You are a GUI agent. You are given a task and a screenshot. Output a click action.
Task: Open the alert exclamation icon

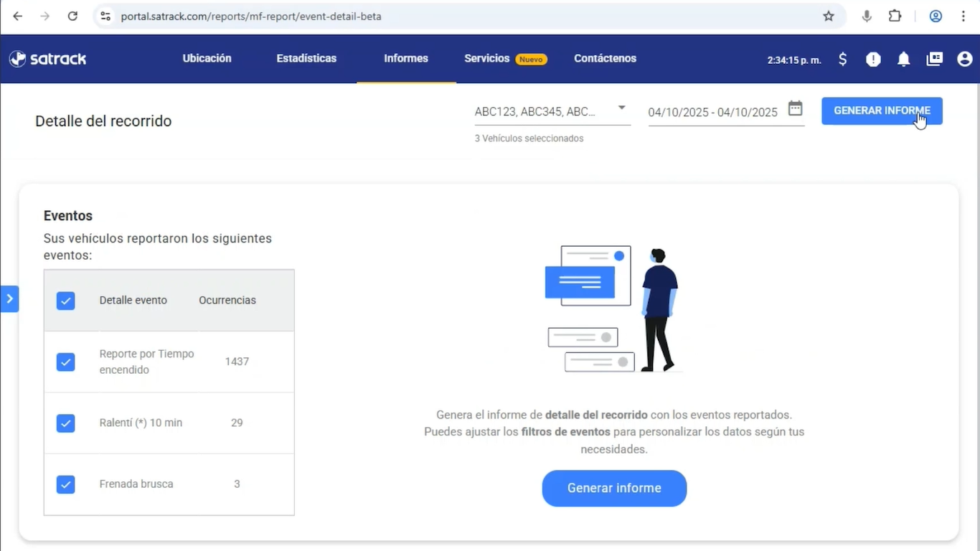coord(873,60)
